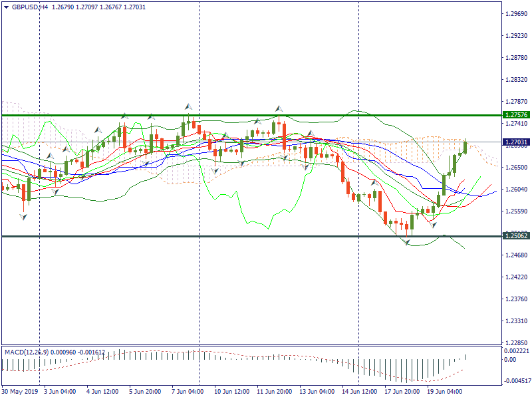Click the latest green candle at 1.27031
Viewport: 532px width, 399px height.
pyautogui.click(x=465, y=148)
